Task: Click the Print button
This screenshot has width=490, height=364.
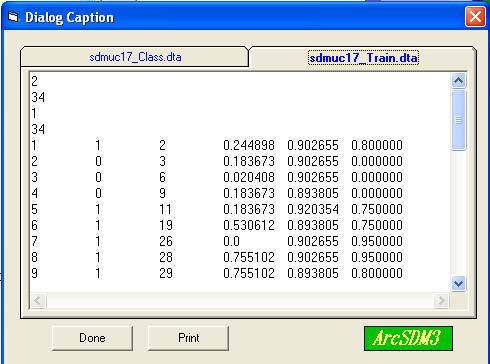Action: tap(188, 338)
